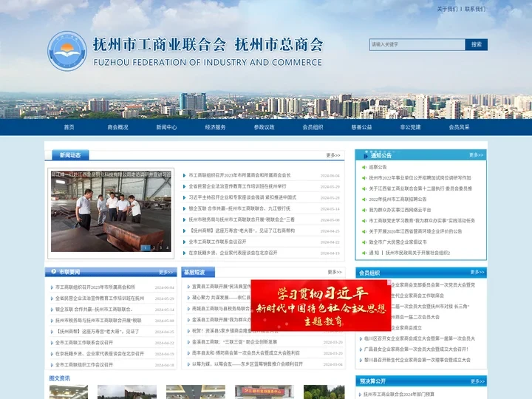
Task: Open news 全省民营企业法治宣传教育工作培训班在抚州举行
Action: point(237,186)
